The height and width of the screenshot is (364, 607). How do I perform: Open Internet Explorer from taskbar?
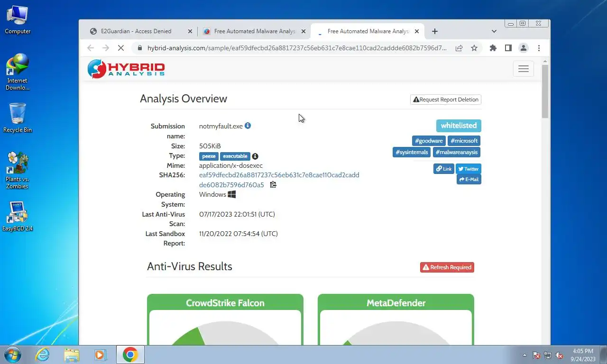43,355
